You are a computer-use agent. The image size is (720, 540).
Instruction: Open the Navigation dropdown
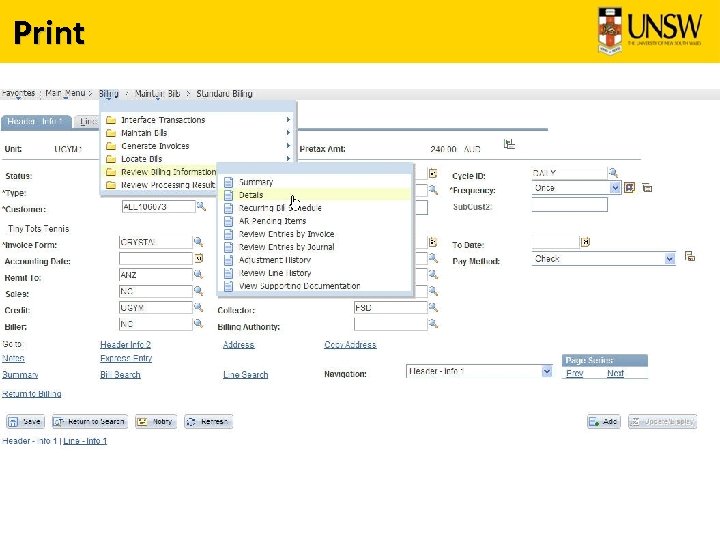pyautogui.click(x=479, y=371)
